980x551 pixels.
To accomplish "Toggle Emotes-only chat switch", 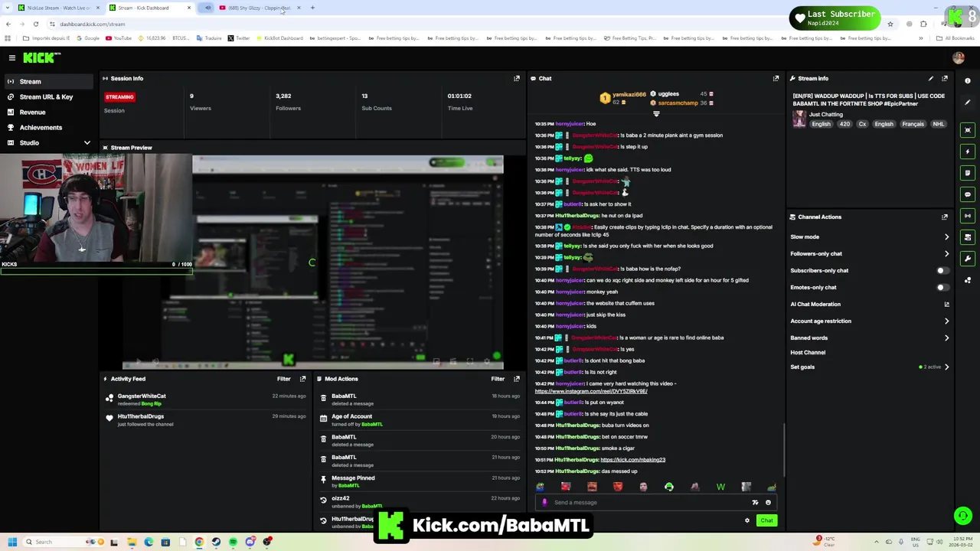I will tap(942, 287).
